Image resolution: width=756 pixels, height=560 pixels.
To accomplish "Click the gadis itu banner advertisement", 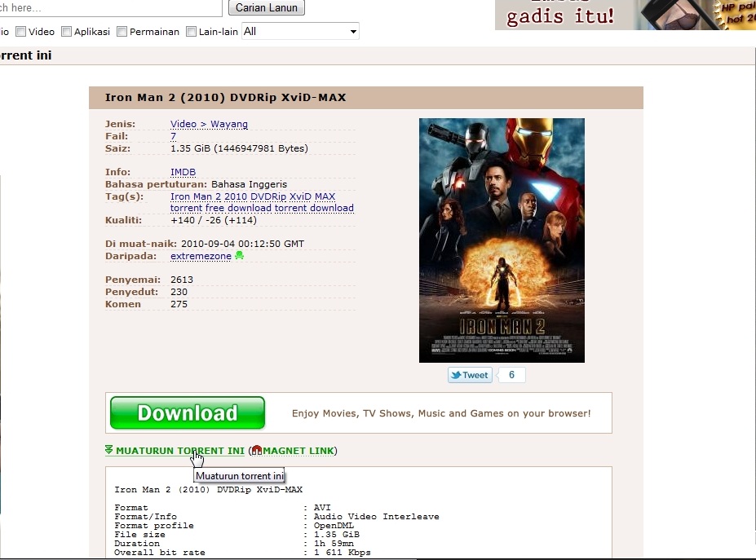I will click(x=626, y=15).
